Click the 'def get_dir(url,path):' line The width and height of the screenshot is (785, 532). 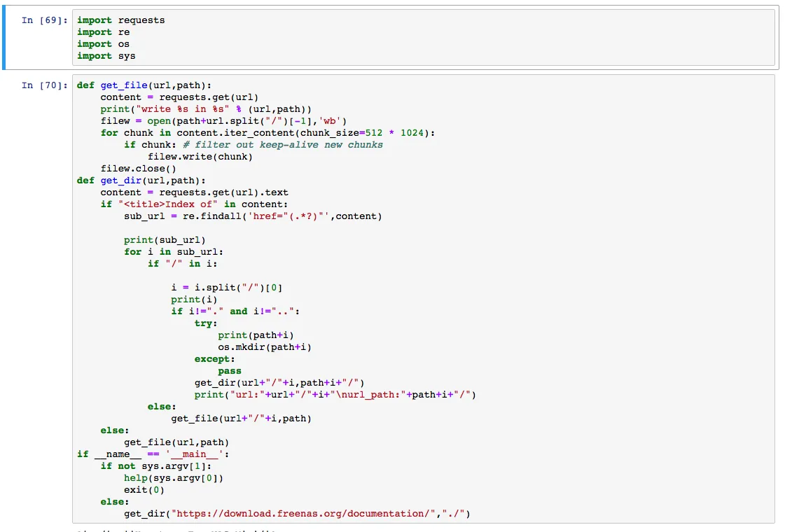pyautogui.click(x=141, y=181)
